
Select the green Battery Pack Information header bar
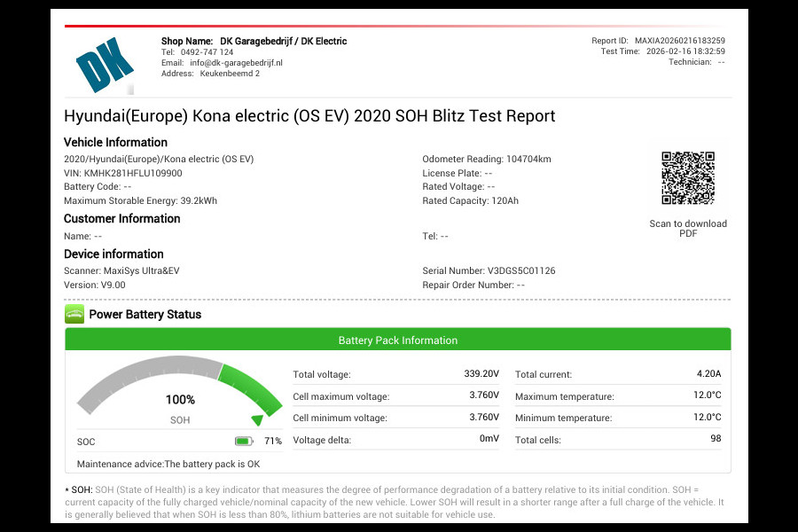398,340
